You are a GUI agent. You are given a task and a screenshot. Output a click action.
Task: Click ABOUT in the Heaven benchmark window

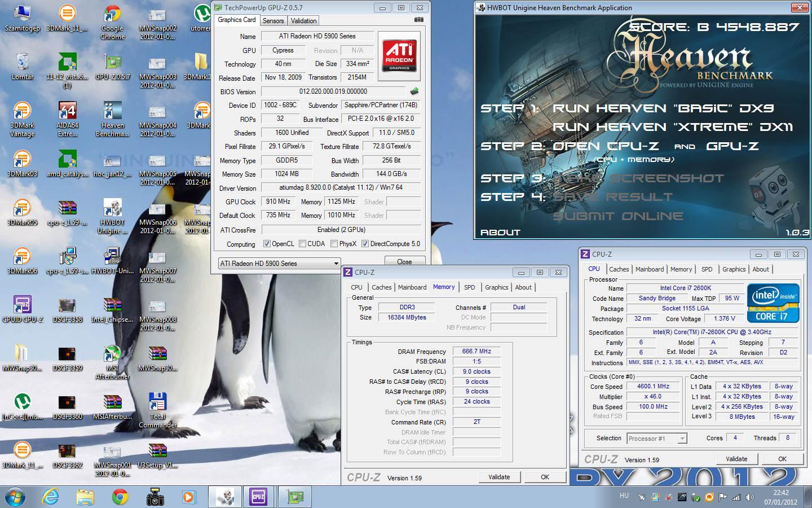(500, 232)
